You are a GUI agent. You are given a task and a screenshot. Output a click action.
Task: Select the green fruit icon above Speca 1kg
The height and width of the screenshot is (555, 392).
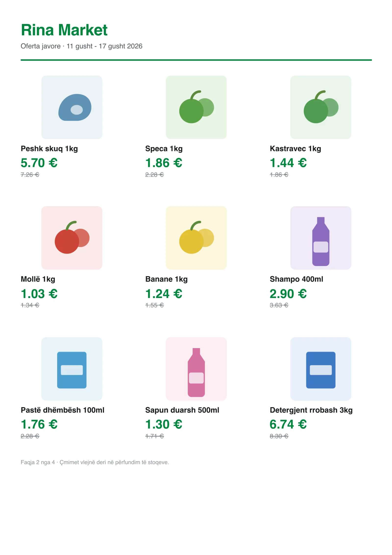coord(196,107)
